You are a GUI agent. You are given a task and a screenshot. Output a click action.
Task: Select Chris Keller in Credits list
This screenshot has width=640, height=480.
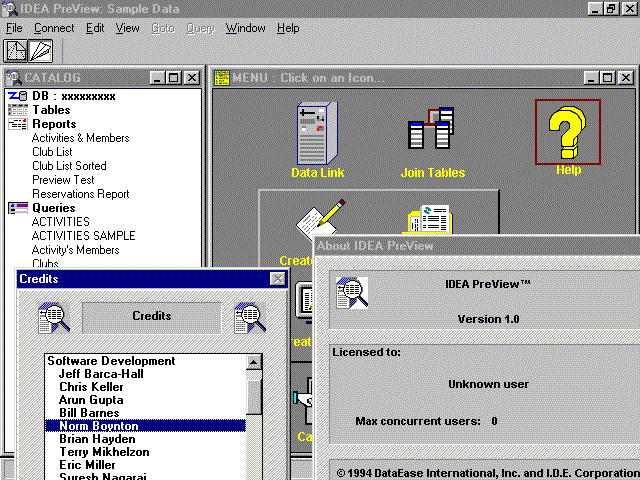click(91, 387)
